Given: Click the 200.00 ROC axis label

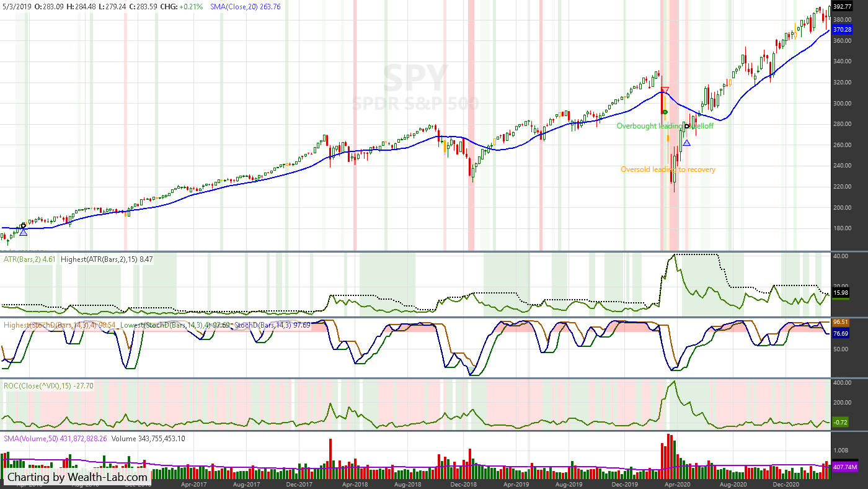Looking at the screenshot, I should click(843, 403).
